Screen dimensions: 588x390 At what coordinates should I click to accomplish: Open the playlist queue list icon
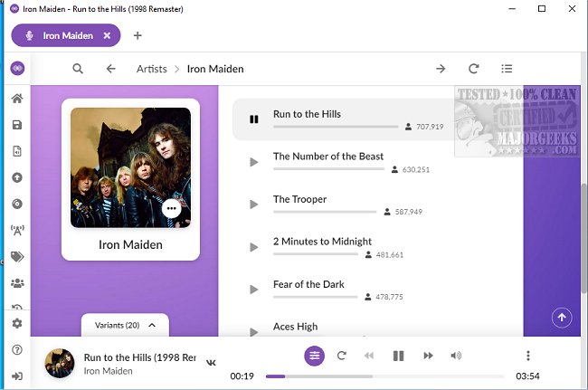point(507,69)
